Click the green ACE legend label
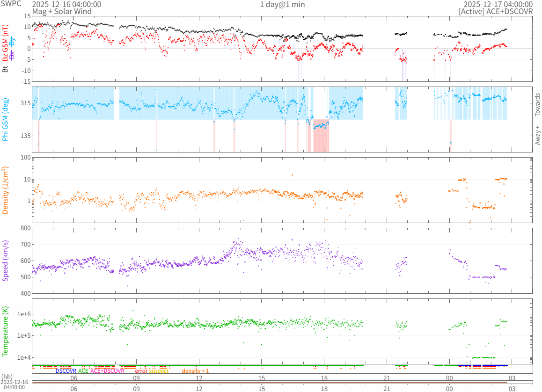Screen dimensions: 542x392 [x=83, y=371]
